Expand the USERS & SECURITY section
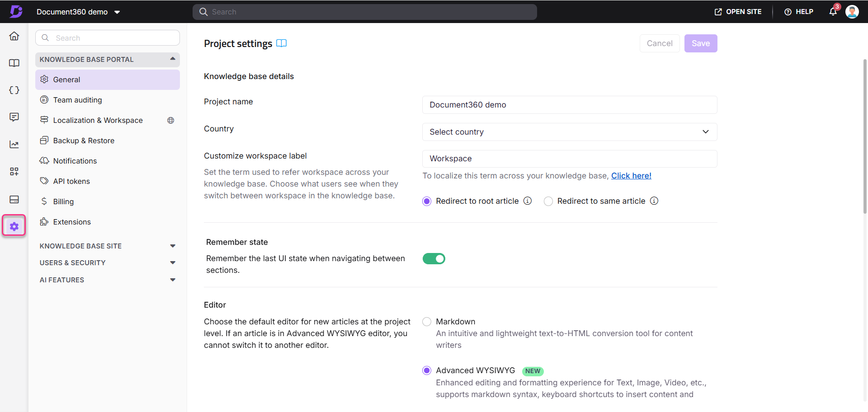Image resolution: width=868 pixels, height=412 pixels. [x=108, y=263]
